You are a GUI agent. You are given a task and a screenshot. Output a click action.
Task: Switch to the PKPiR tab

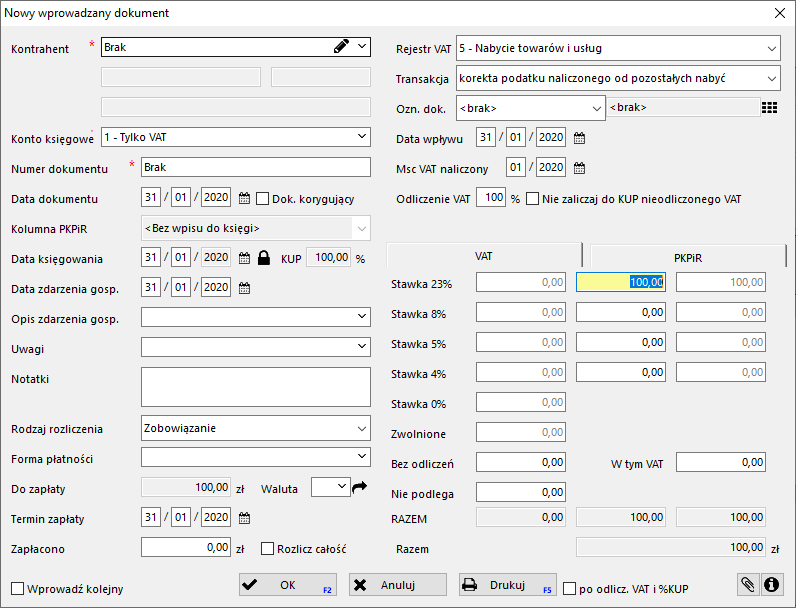click(x=687, y=257)
